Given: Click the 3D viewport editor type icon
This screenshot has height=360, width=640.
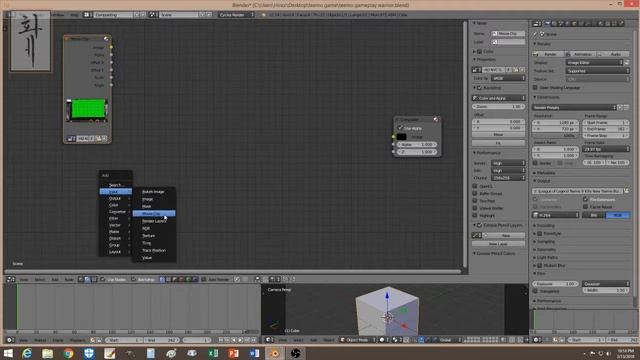Looking at the screenshot, I should coord(268,340).
